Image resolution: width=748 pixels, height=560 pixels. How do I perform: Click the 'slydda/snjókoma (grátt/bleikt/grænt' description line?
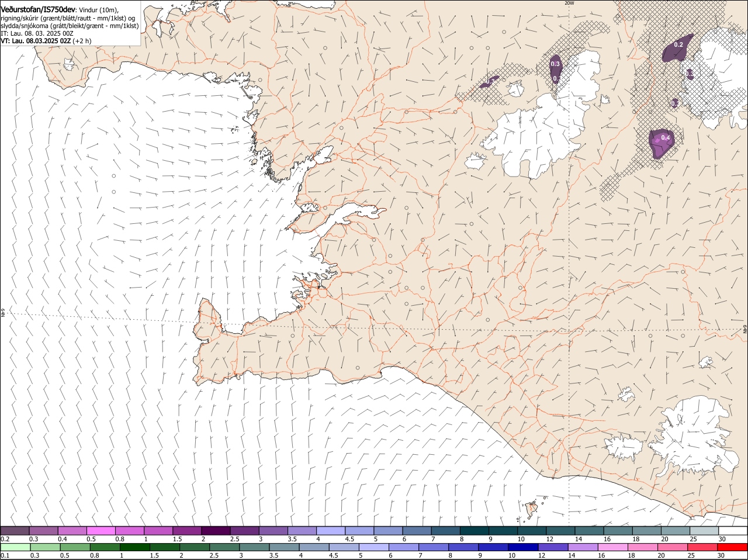pyautogui.click(x=70, y=26)
